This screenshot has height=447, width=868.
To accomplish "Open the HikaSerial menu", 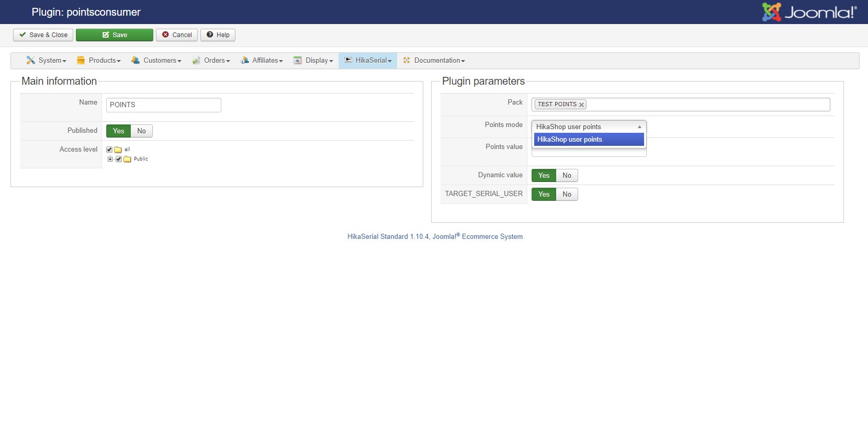I will tap(368, 61).
